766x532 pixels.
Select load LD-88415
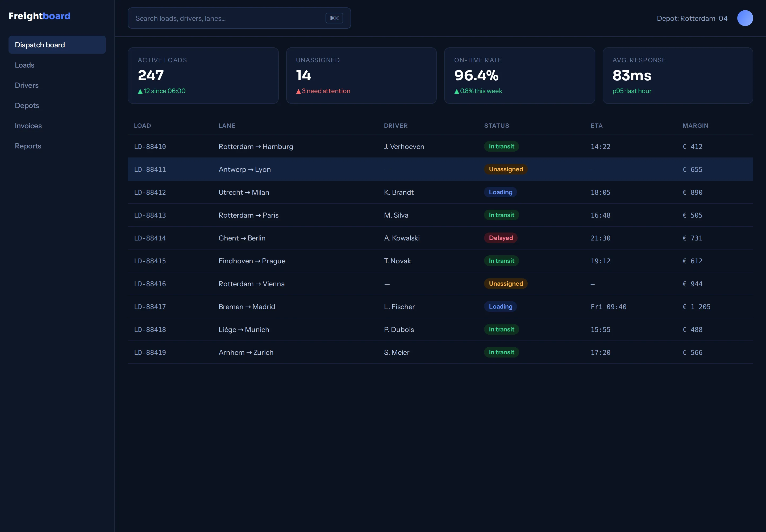point(150,261)
